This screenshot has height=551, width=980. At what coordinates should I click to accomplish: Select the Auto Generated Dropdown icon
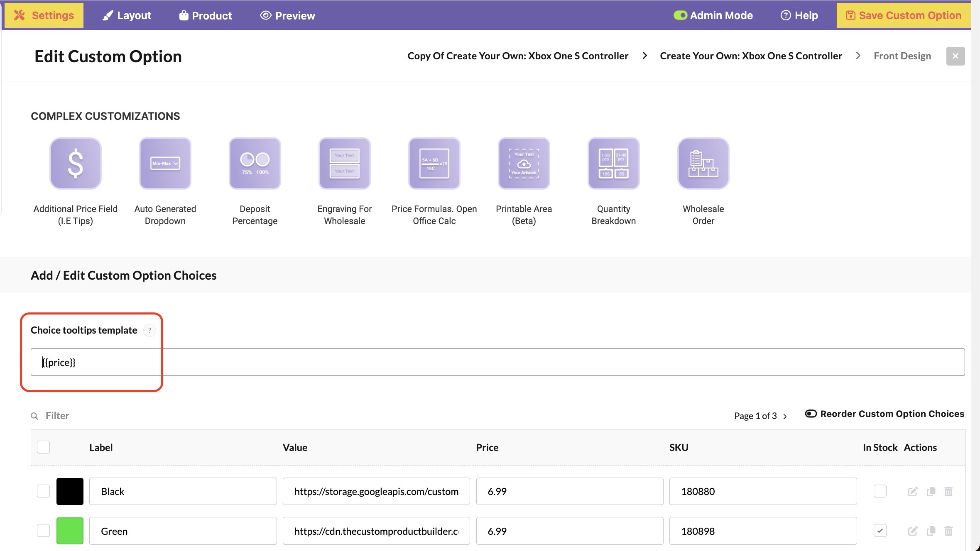165,163
